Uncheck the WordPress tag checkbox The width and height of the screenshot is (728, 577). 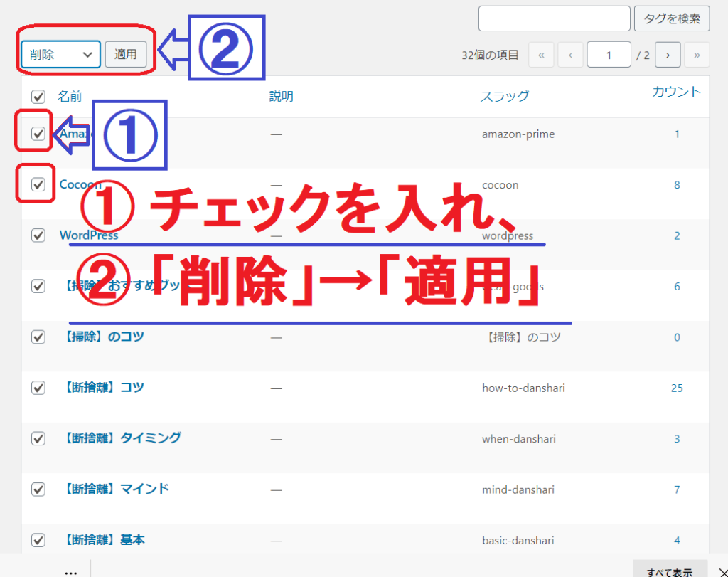click(38, 235)
